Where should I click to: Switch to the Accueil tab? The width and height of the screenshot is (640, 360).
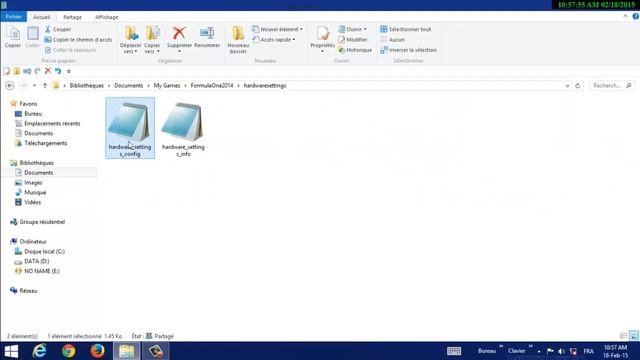tap(42, 17)
